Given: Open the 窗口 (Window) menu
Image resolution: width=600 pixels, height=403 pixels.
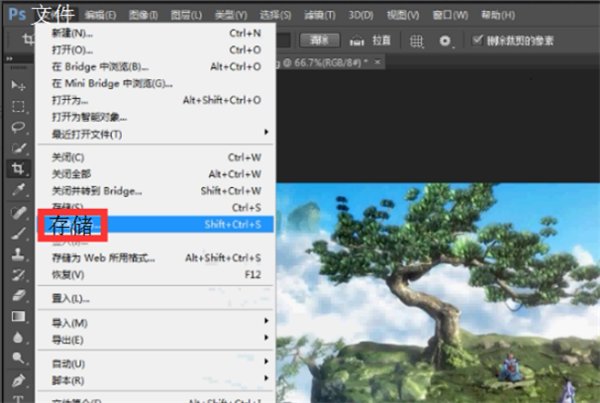Looking at the screenshot, I should point(425,15).
